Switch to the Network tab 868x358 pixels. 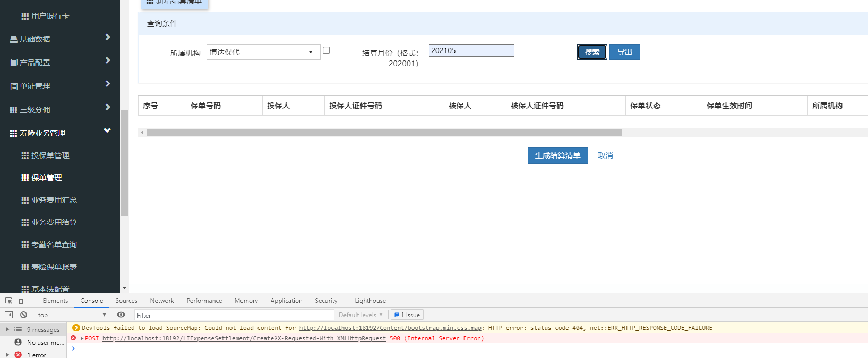coord(162,301)
